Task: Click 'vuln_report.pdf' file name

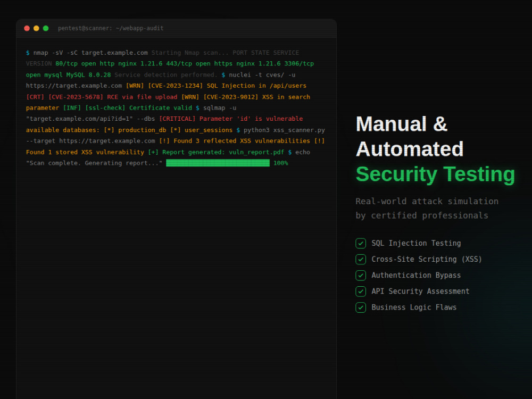Action: (x=256, y=152)
